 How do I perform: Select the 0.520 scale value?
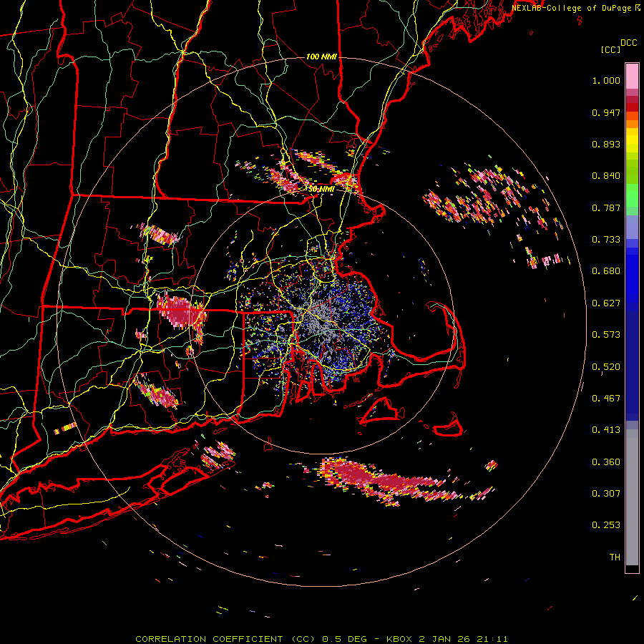606,367
